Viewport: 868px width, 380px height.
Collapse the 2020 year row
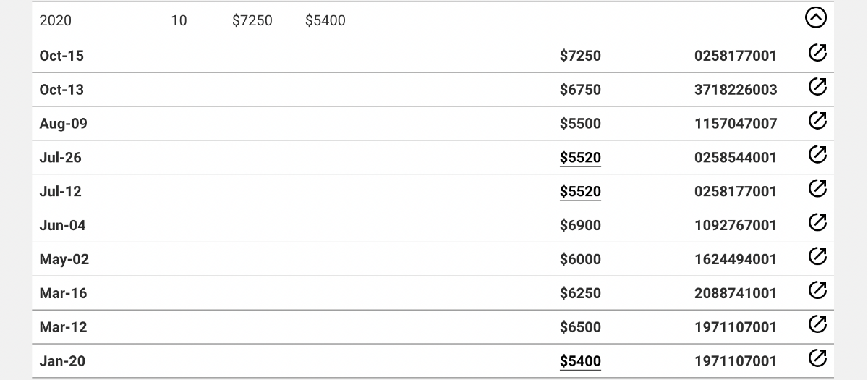pos(815,17)
